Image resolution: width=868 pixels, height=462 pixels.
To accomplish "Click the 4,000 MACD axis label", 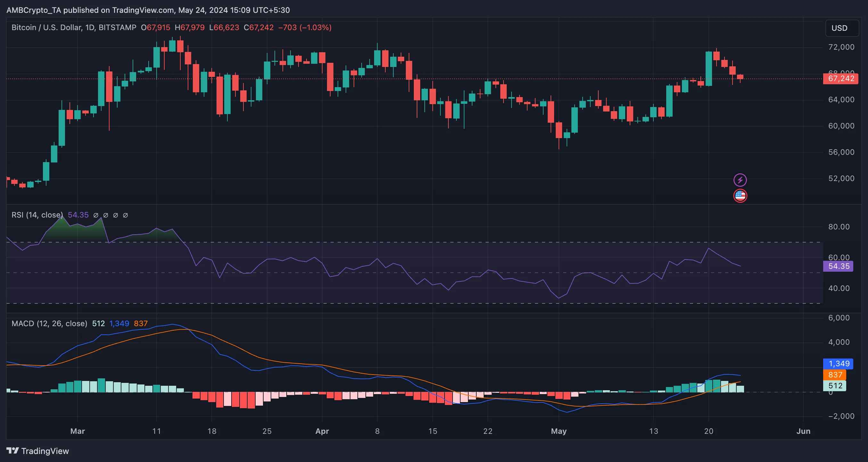I will pyautogui.click(x=839, y=342).
